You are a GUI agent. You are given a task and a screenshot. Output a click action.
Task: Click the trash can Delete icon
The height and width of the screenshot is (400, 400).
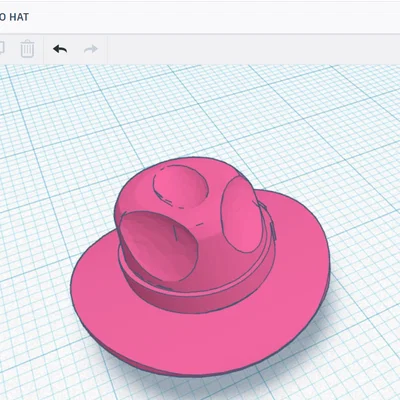point(27,49)
